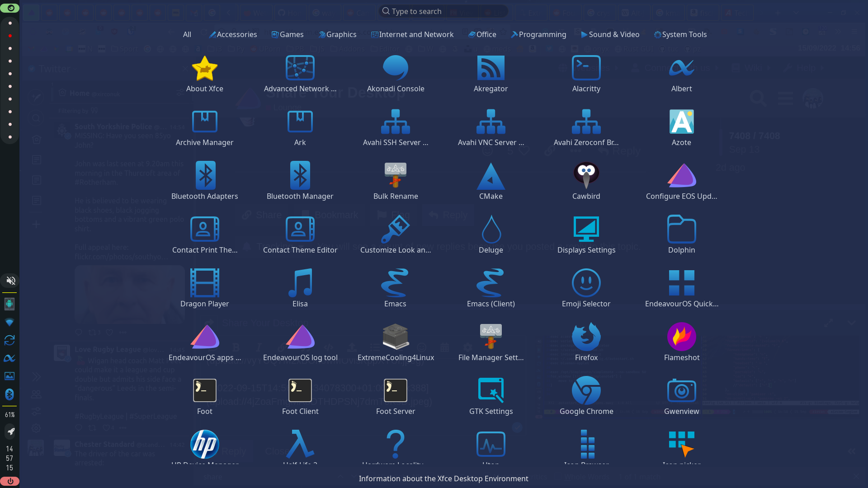This screenshot has height=488, width=868.
Task: Click the power button in side panel
Action: coord(10,481)
